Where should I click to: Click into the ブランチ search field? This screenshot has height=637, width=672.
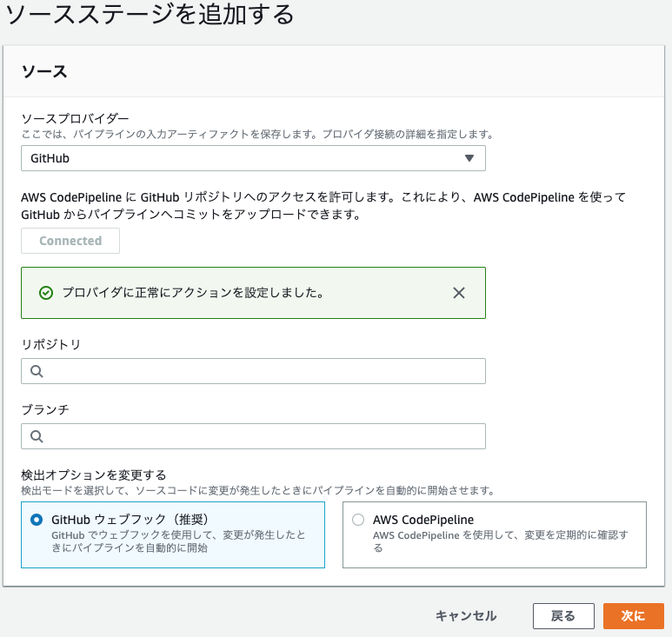pyautogui.click(x=253, y=436)
